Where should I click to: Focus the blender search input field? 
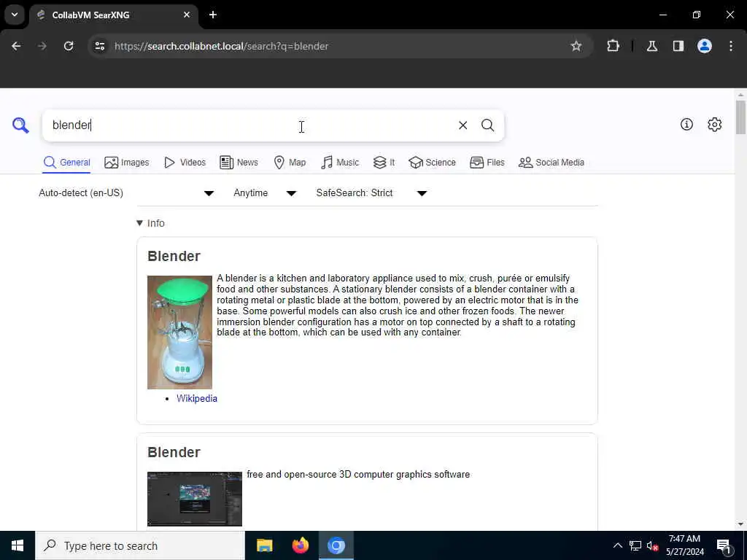coord(248,125)
